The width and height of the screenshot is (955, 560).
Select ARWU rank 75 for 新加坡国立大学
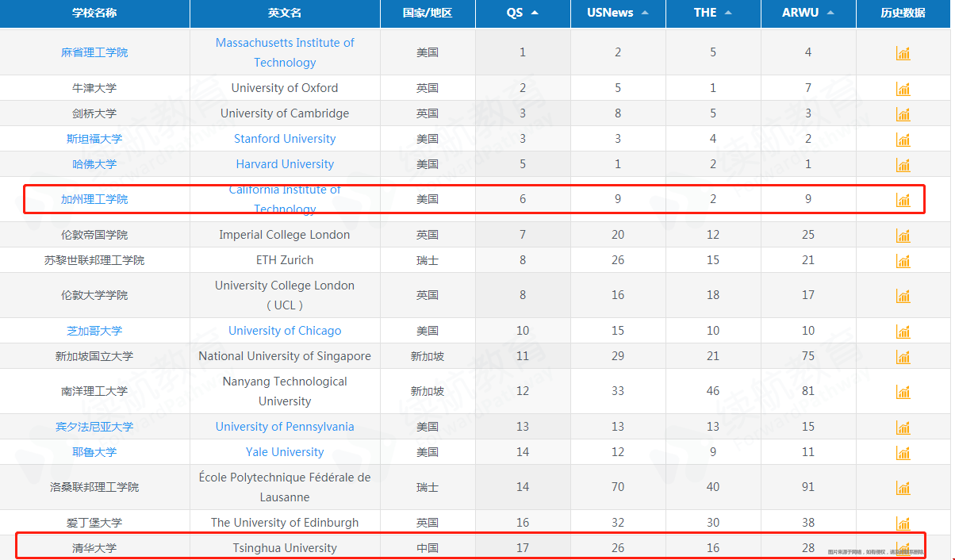tap(808, 356)
